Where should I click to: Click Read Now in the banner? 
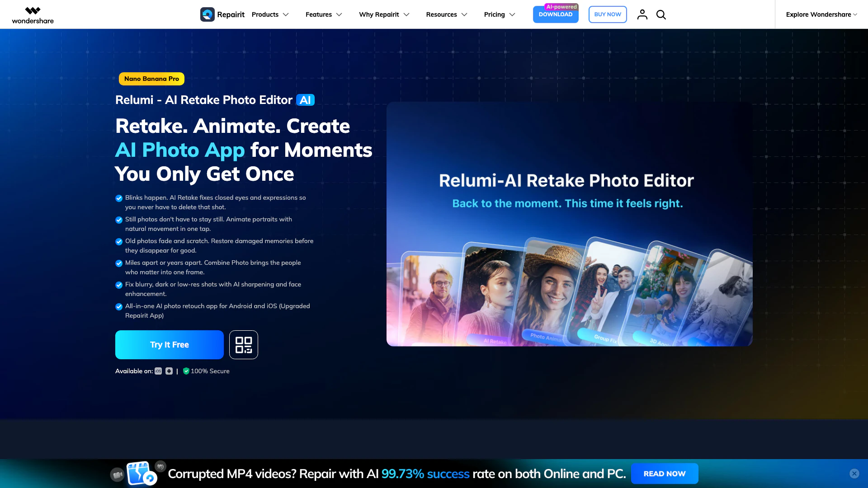pyautogui.click(x=664, y=474)
